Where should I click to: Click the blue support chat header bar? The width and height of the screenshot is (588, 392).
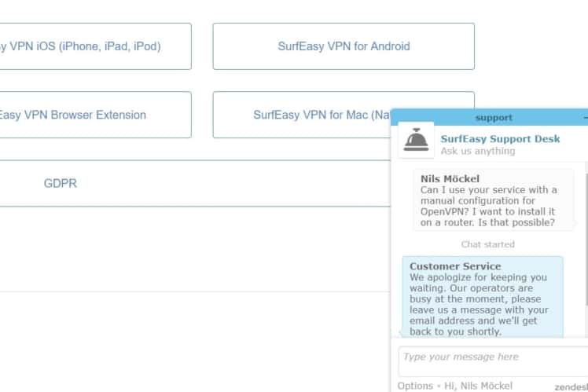tap(490, 118)
